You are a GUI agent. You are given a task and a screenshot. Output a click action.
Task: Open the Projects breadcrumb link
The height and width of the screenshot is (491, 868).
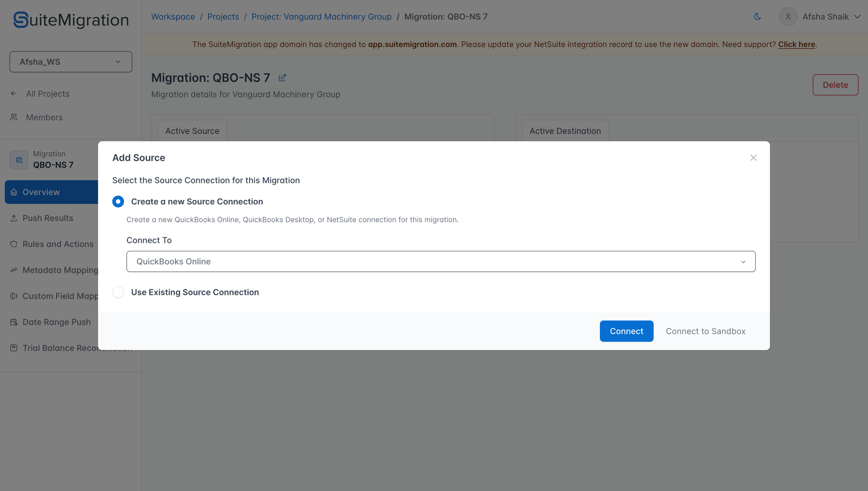[x=223, y=16]
